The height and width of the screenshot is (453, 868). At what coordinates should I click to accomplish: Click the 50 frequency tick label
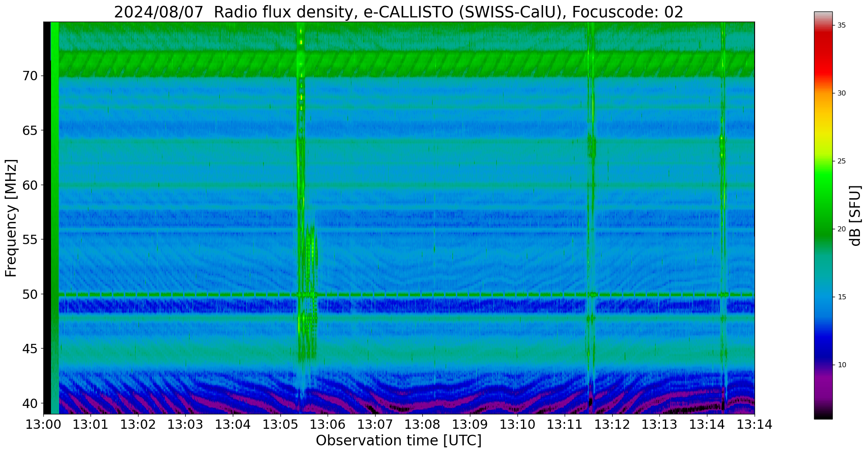tap(30, 294)
